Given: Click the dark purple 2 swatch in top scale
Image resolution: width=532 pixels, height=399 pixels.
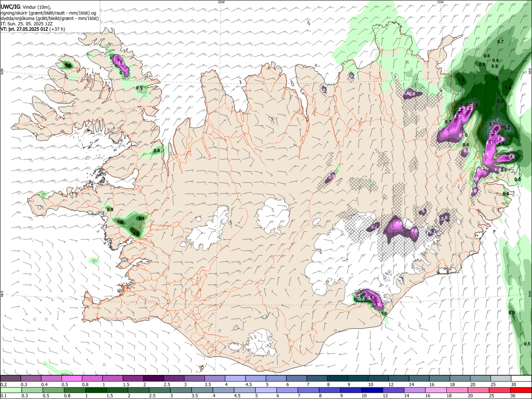Looking at the screenshot, I should point(153,379).
